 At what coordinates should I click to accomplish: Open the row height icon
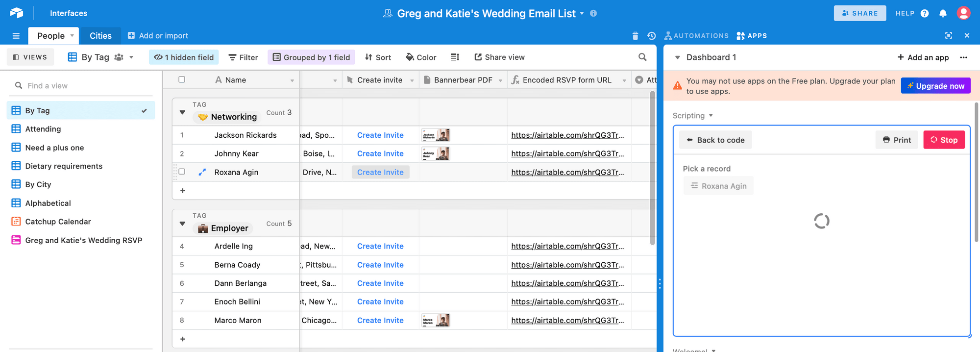[455, 57]
